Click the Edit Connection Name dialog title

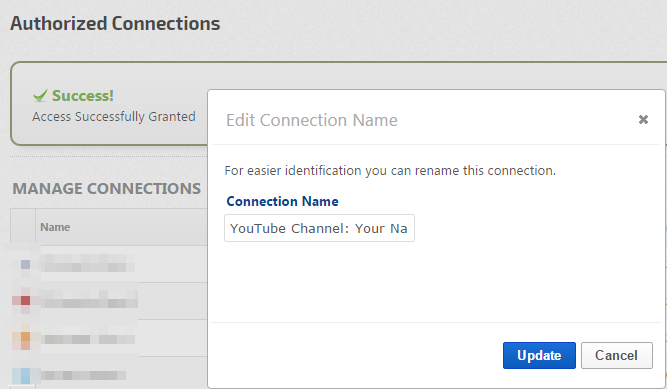click(x=312, y=120)
